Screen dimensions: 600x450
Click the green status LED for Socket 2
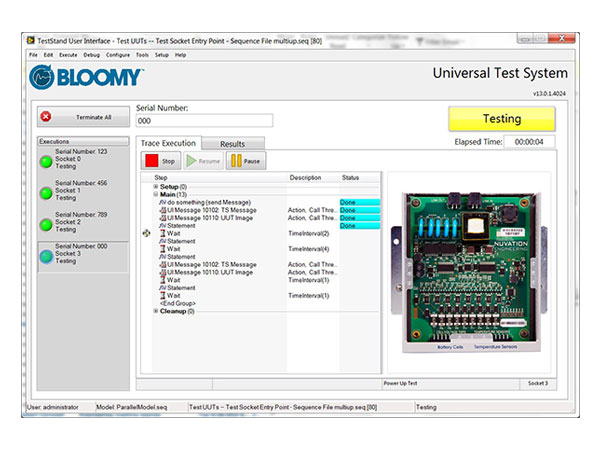pyautogui.click(x=46, y=225)
